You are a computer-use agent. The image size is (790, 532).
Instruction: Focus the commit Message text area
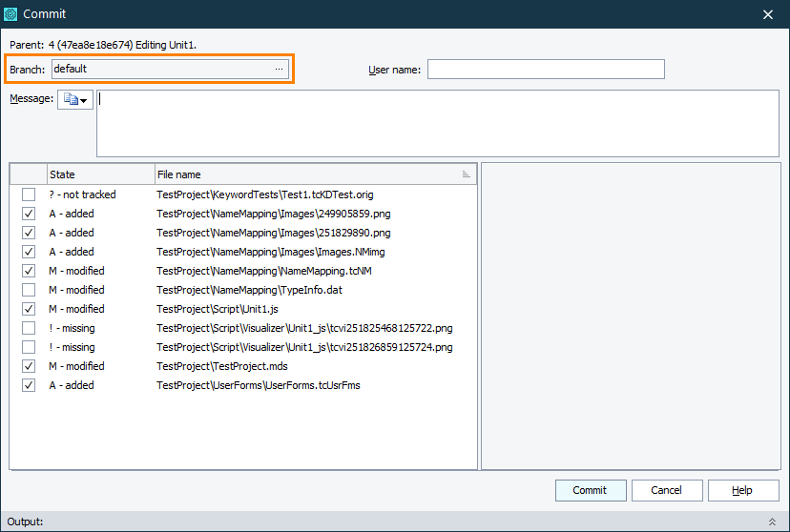[x=437, y=123]
